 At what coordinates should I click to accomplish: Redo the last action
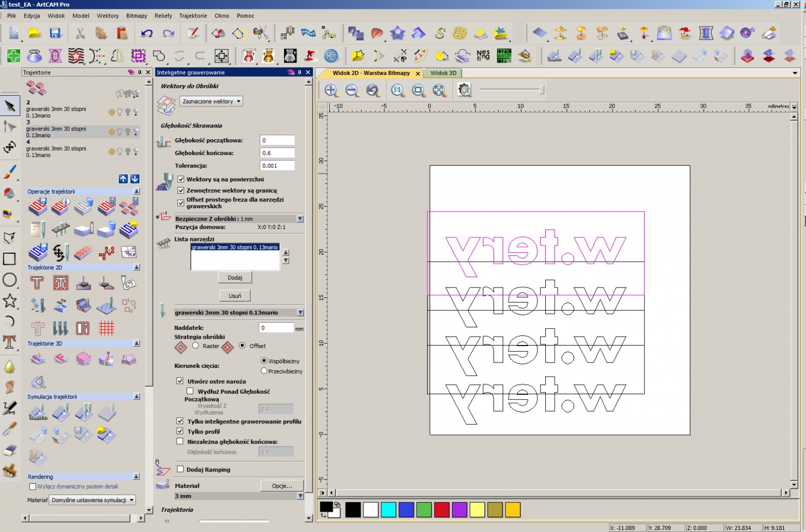[x=168, y=34]
